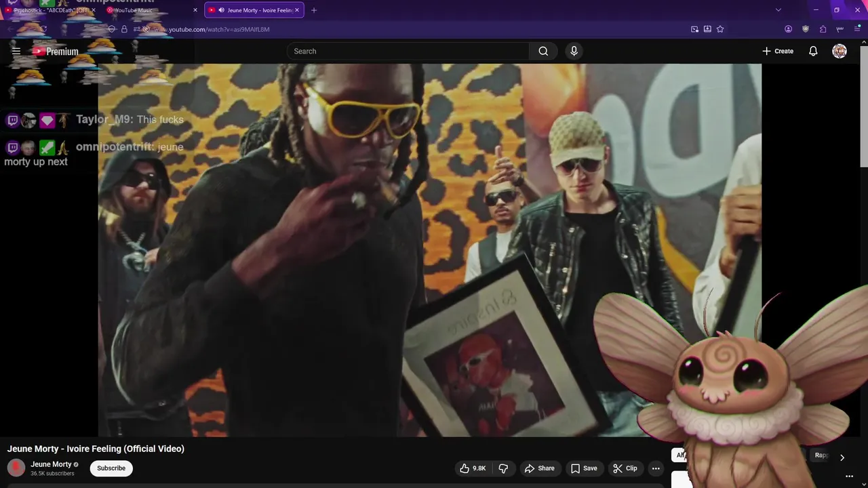Start voice search with microphone icon
Viewport: 868px width, 488px height.
point(574,51)
